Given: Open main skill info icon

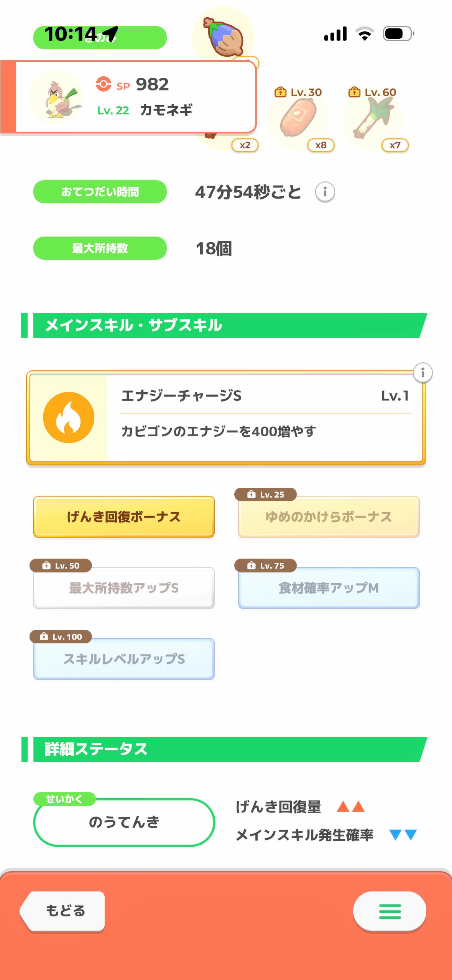Looking at the screenshot, I should tap(422, 372).
